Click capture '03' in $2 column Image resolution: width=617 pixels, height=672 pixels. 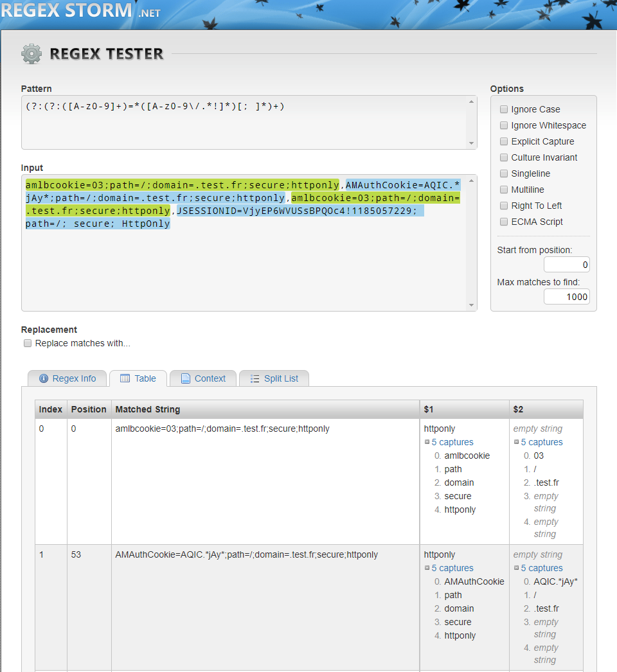[x=539, y=455]
